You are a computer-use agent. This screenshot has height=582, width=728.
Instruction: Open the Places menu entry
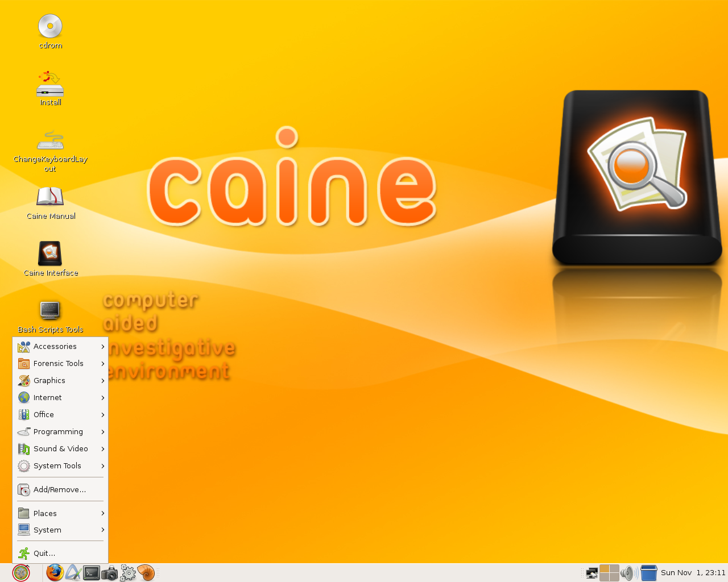61,513
